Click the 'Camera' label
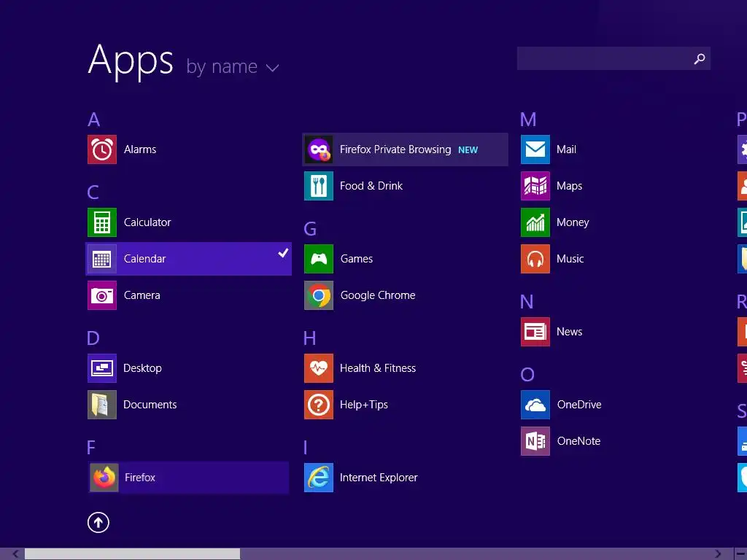Viewport: 747px width, 560px height. (x=142, y=295)
